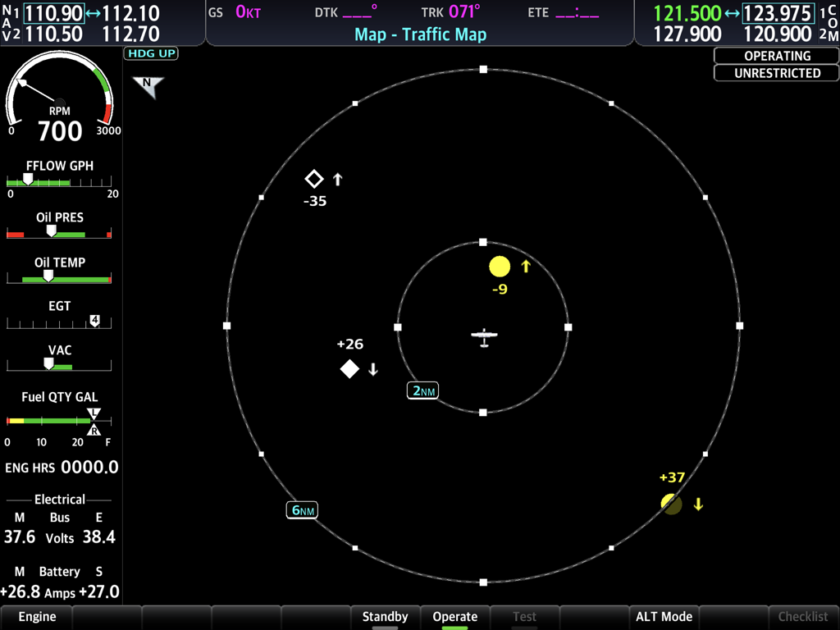Click the non-threat traffic diamond labeled -35

pos(314,178)
